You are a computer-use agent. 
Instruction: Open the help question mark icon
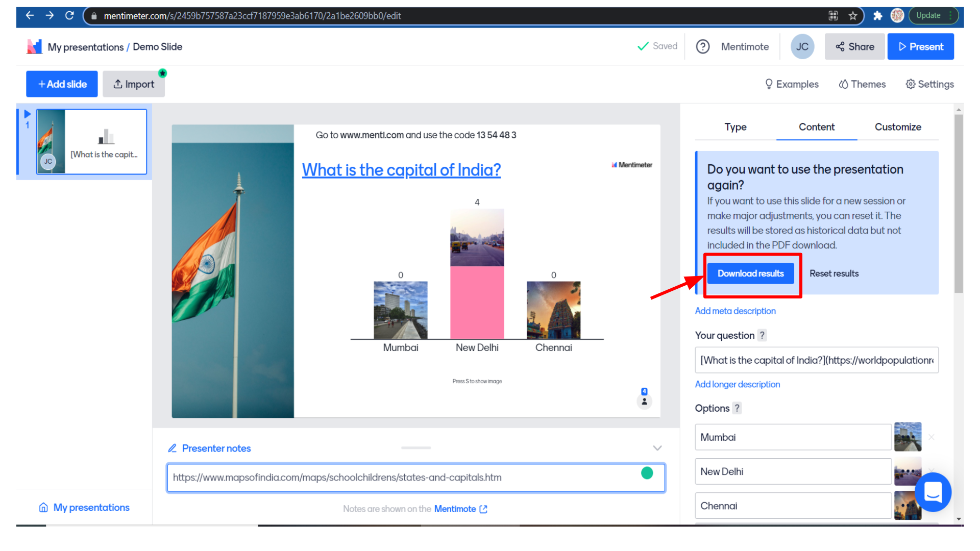703,46
